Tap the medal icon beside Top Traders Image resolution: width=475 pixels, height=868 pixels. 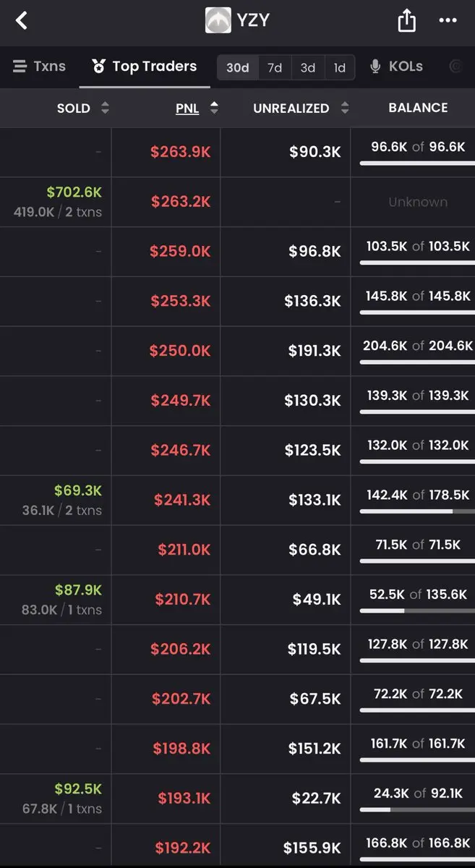point(98,67)
